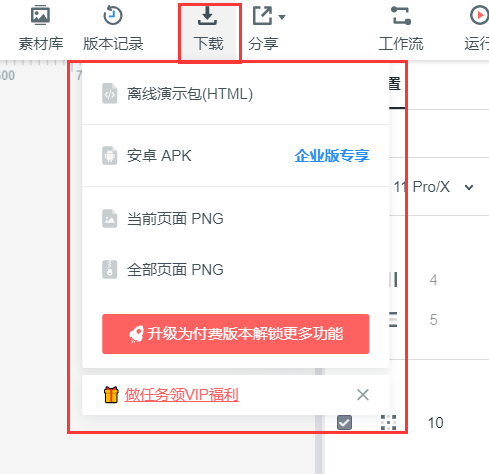The image size is (489, 474).
Task: Click the value field showing 10
Action: (436, 423)
